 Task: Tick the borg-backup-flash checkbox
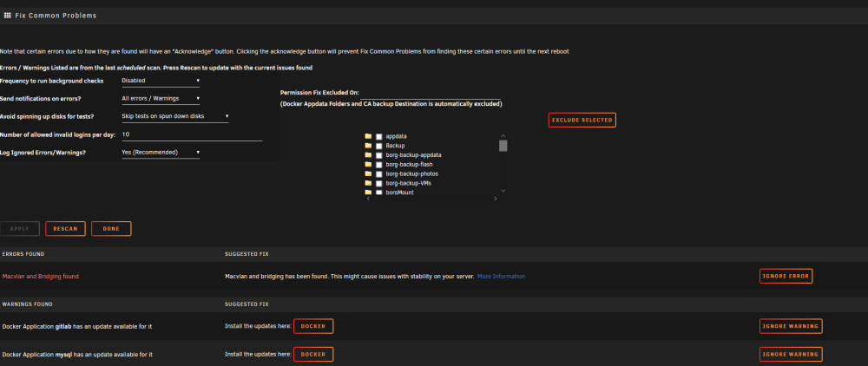pyautogui.click(x=379, y=165)
